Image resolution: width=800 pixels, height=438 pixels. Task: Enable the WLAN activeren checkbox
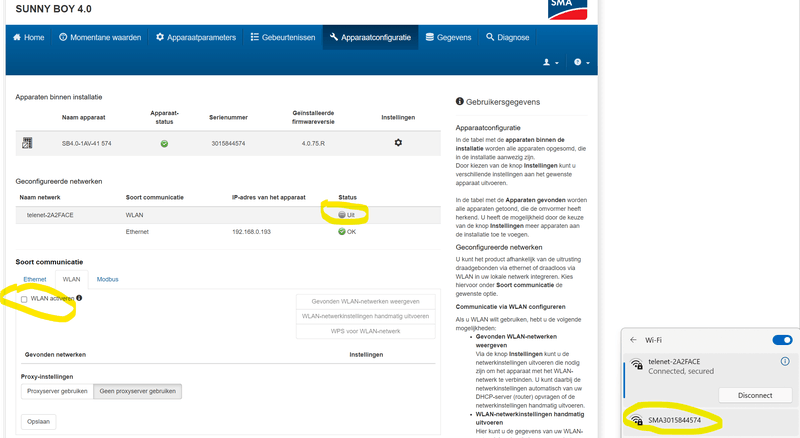pyautogui.click(x=24, y=299)
